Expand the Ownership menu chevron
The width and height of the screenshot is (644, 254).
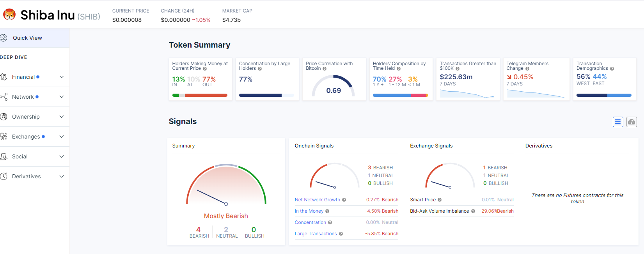point(62,117)
